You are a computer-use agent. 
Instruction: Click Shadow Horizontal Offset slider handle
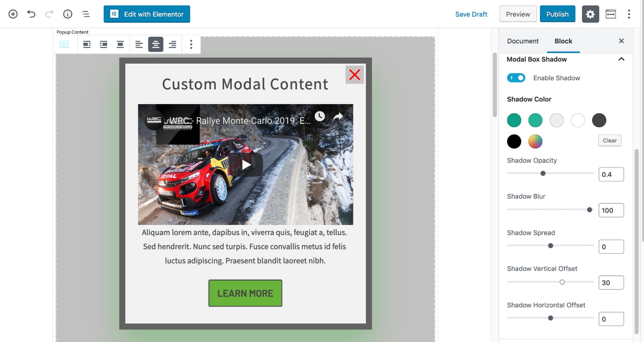tap(550, 318)
